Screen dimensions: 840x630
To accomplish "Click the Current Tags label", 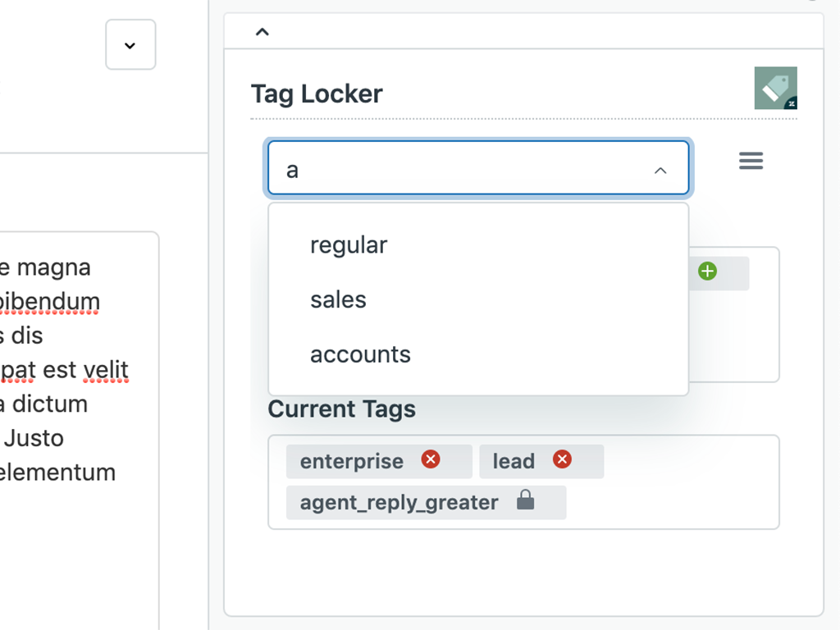I will click(x=342, y=409).
